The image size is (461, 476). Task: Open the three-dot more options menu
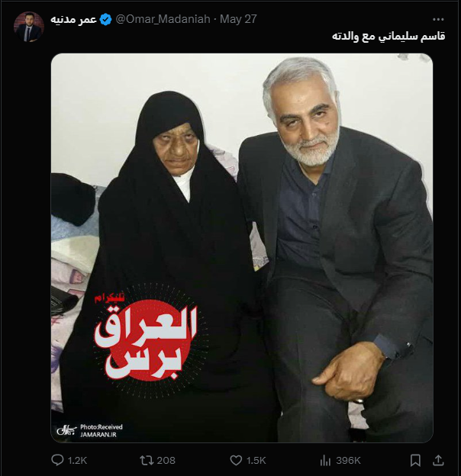coord(438,19)
